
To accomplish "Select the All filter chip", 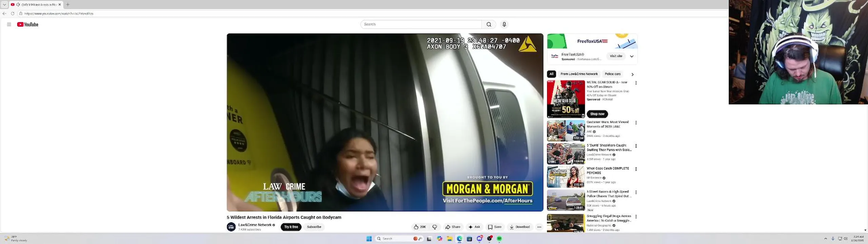I will click(x=552, y=74).
